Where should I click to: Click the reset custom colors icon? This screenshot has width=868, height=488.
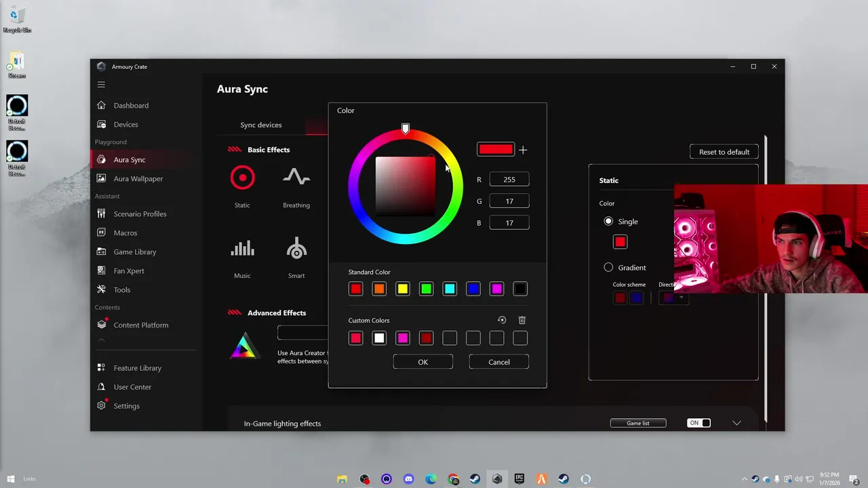coord(502,321)
